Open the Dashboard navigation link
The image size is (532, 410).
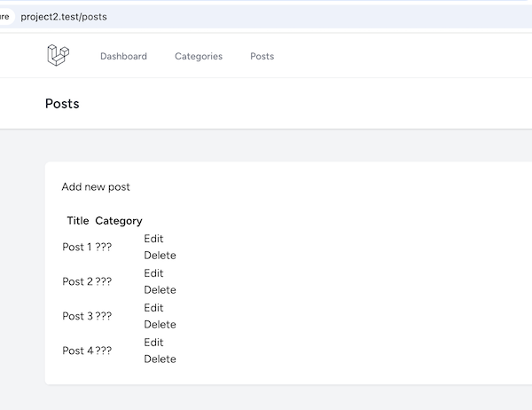[123, 56]
